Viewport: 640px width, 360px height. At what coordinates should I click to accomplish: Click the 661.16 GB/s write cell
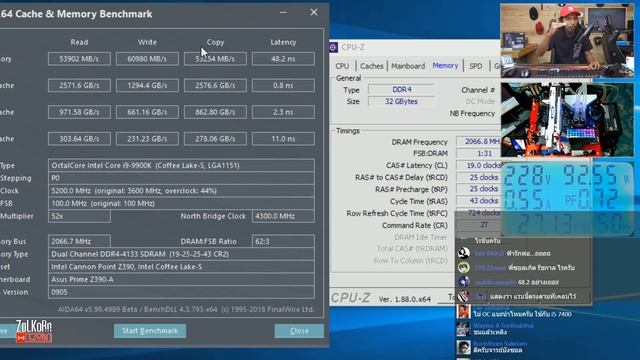pyautogui.click(x=147, y=112)
